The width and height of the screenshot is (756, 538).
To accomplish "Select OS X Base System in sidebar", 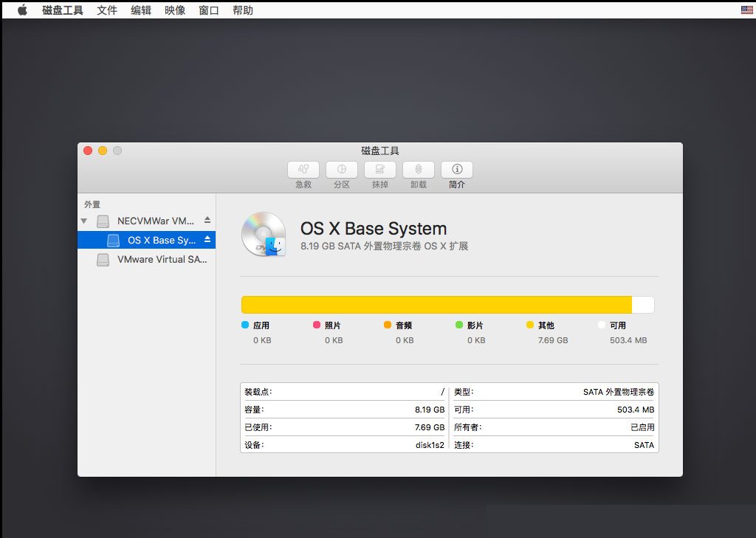I will (147, 240).
